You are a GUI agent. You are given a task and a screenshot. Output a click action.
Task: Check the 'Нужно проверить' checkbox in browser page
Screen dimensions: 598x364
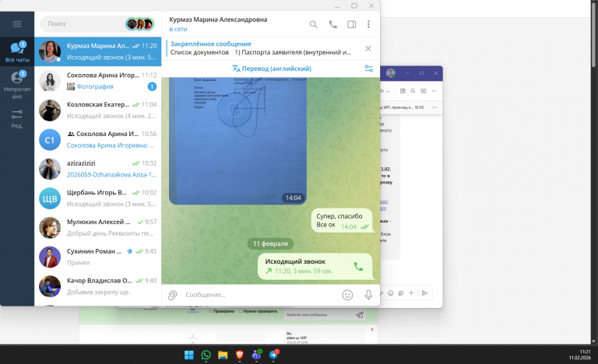tap(241, 311)
